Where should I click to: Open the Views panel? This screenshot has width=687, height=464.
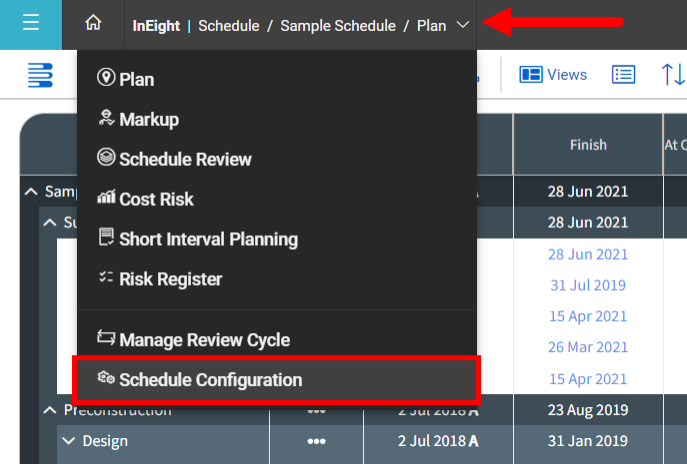coord(553,74)
